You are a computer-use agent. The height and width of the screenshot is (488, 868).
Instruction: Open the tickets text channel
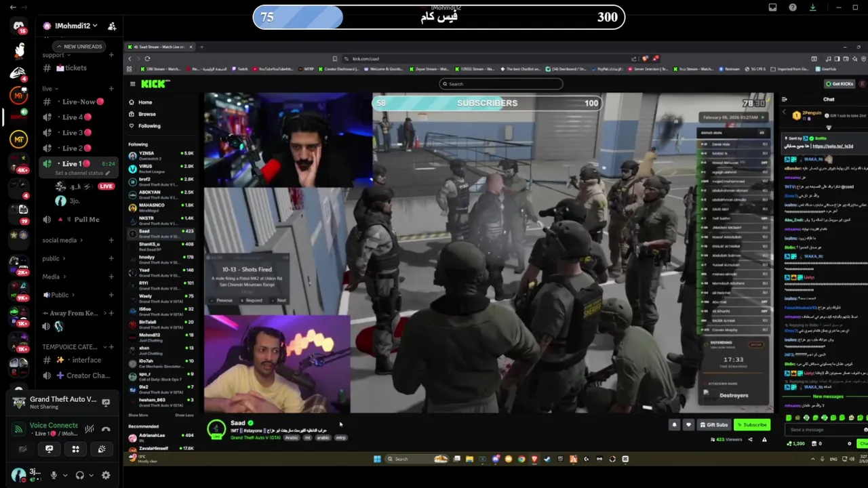coord(71,68)
